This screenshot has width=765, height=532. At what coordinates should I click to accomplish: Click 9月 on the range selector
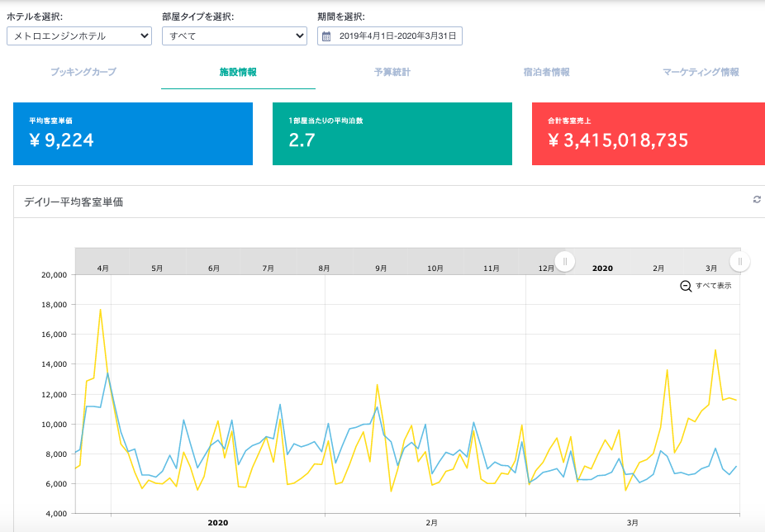[381, 268]
